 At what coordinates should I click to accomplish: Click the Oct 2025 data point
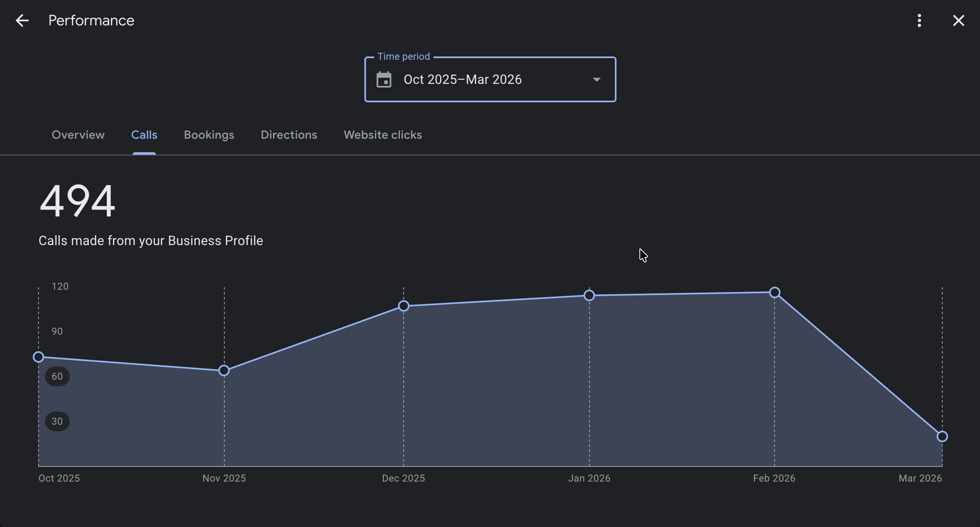click(38, 357)
